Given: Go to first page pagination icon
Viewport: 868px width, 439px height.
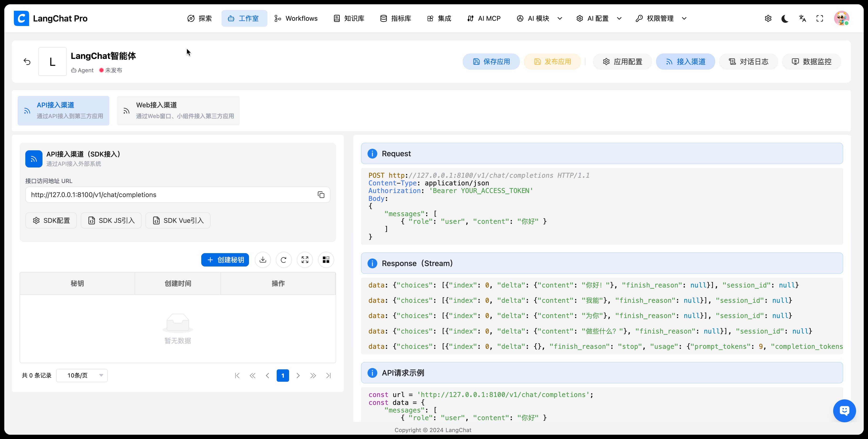Looking at the screenshot, I should [237, 375].
